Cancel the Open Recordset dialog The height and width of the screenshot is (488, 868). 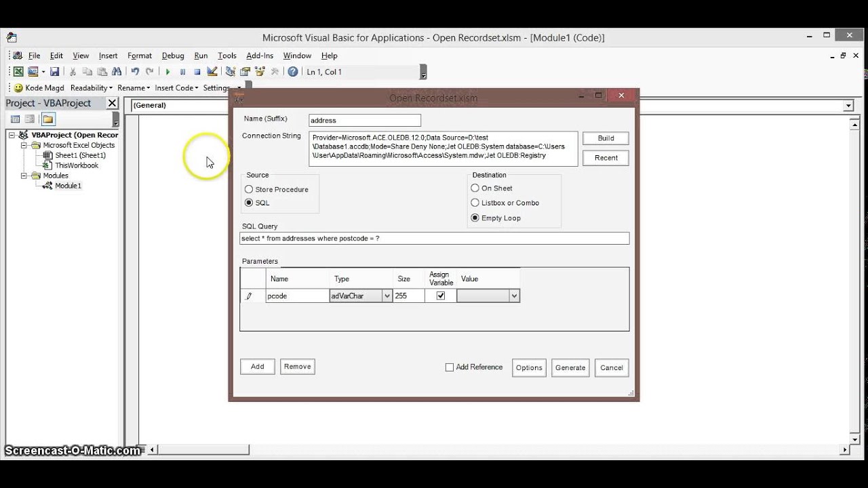coord(612,368)
